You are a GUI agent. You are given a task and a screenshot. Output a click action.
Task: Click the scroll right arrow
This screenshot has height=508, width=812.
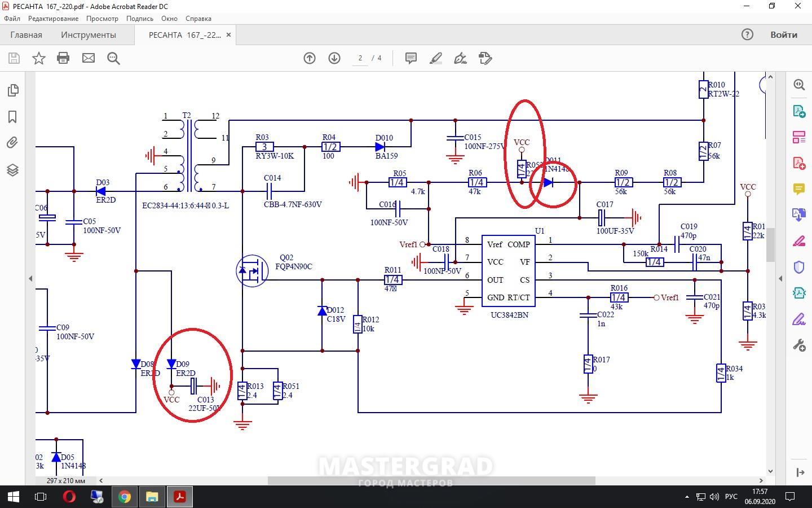761,481
